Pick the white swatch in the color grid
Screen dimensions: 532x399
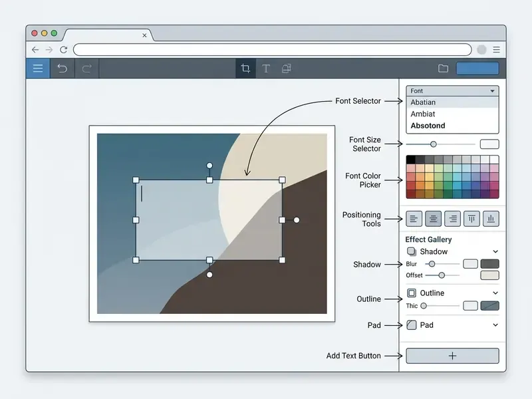pos(494,160)
